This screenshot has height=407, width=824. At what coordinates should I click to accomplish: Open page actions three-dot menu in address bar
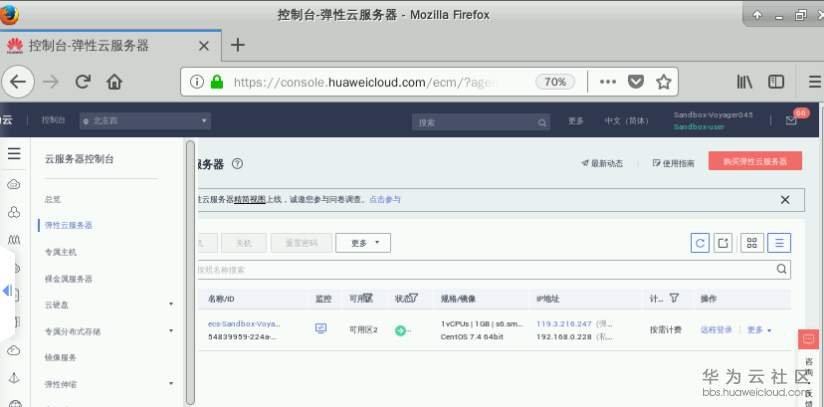coord(608,82)
